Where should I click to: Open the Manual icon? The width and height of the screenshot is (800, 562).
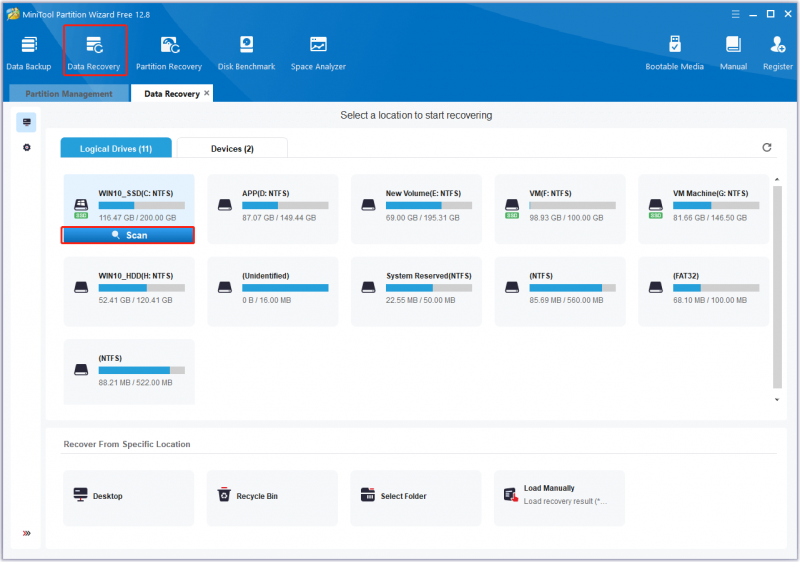(x=733, y=53)
